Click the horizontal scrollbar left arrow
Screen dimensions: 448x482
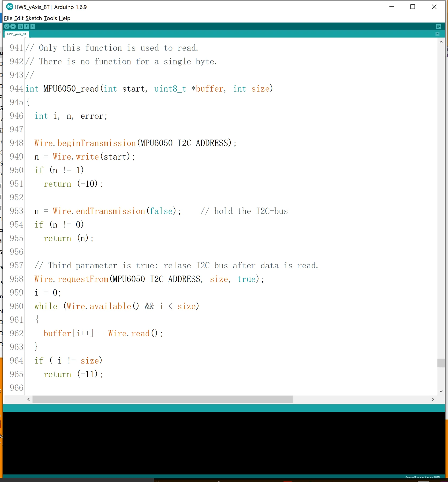click(x=28, y=399)
